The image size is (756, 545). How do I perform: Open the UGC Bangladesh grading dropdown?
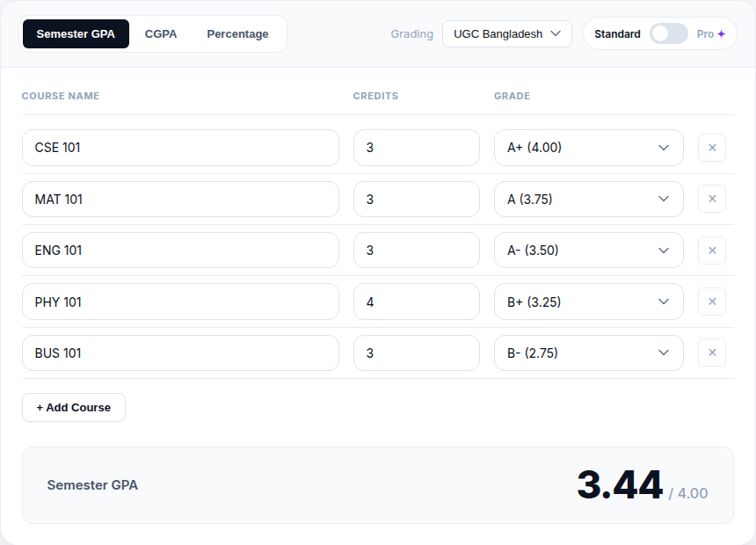click(506, 33)
